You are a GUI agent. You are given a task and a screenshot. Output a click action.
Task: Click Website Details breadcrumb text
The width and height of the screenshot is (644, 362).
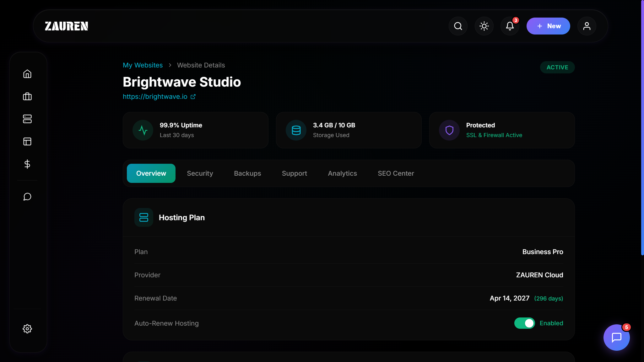point(201,65)
